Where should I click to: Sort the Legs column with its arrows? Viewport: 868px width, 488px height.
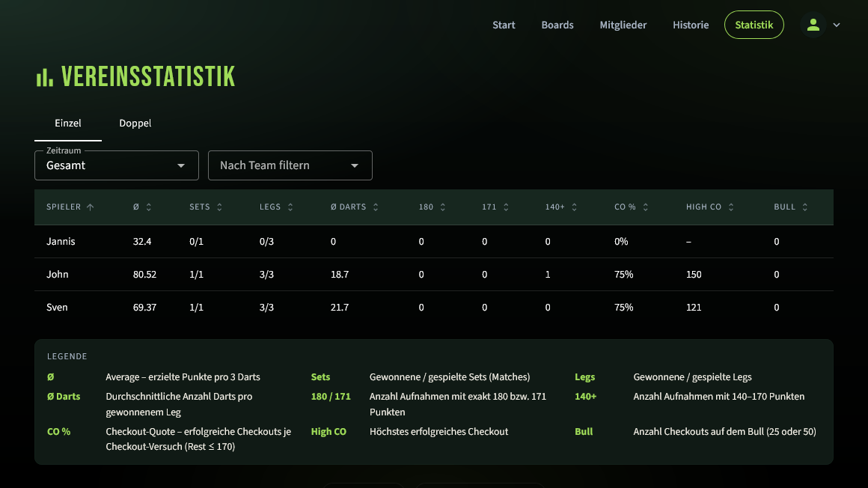coord(290,207)
